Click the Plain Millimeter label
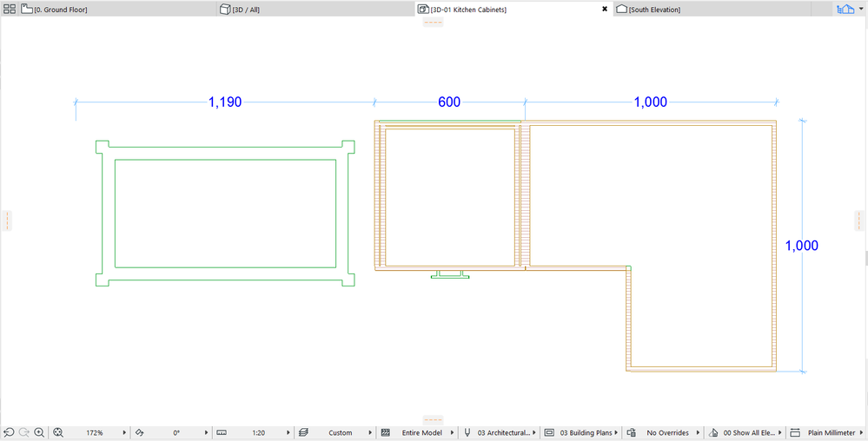Viewport: 868px width, 441px height. pos(832,432)
